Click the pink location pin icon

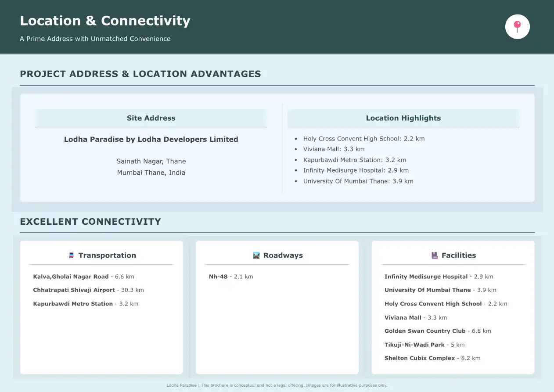[x=517, y=27]
